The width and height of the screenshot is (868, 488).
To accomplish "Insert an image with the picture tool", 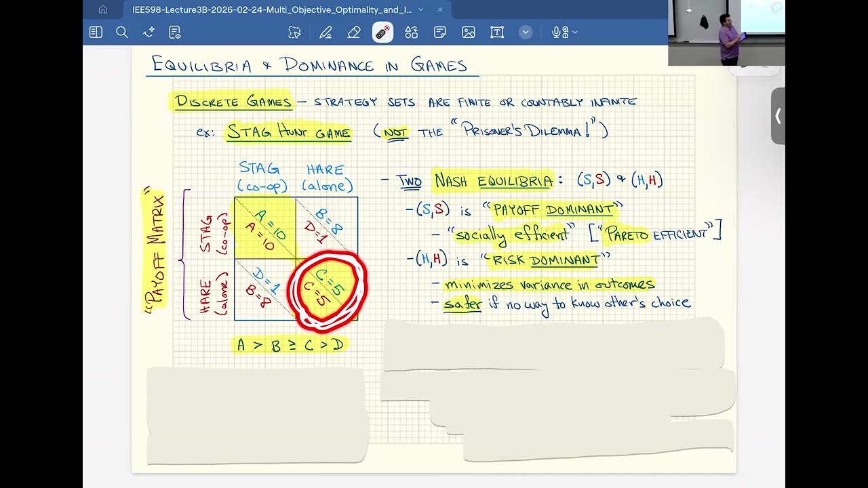I will [469, 32].
